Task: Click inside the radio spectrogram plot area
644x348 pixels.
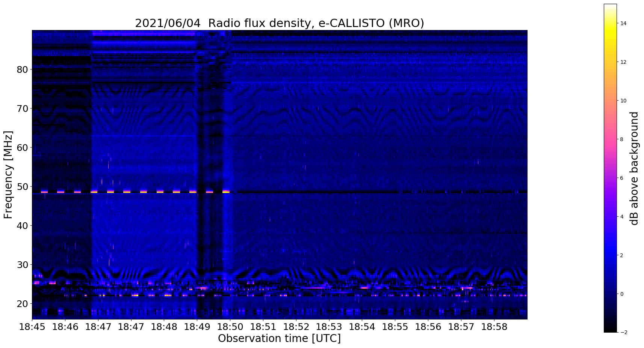Action: click(280, 175)
